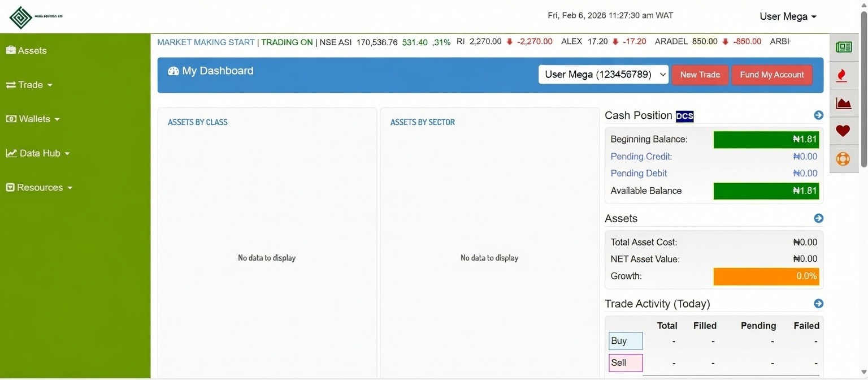Image resolution: width=868 pixels, height=380 pixels.
Task: Click the Trade Activity (Today) heading
Action: [657, 304]
